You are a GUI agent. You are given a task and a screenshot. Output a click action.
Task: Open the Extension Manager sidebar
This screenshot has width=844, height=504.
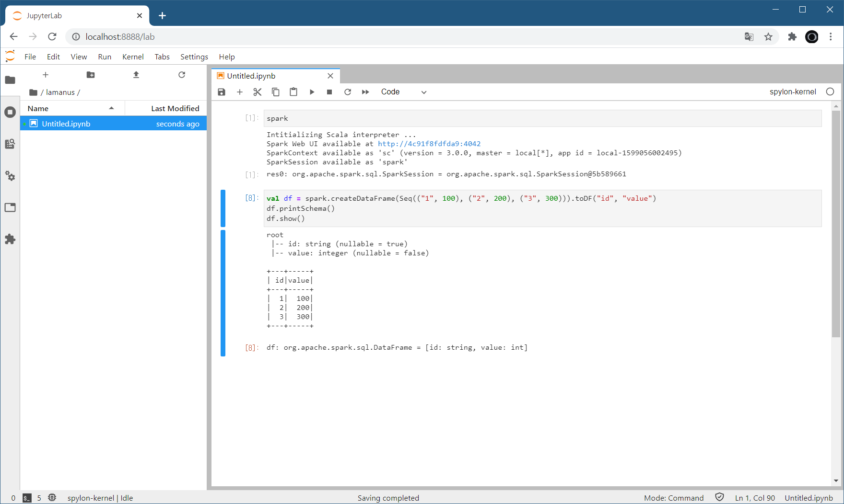pyautogui.click(x=10, y=239)
